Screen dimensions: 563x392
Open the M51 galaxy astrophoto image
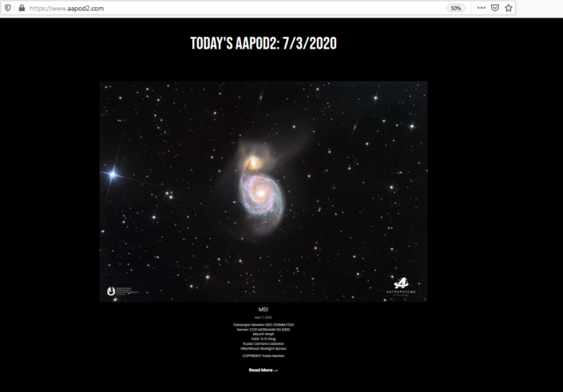click(264, 192)
